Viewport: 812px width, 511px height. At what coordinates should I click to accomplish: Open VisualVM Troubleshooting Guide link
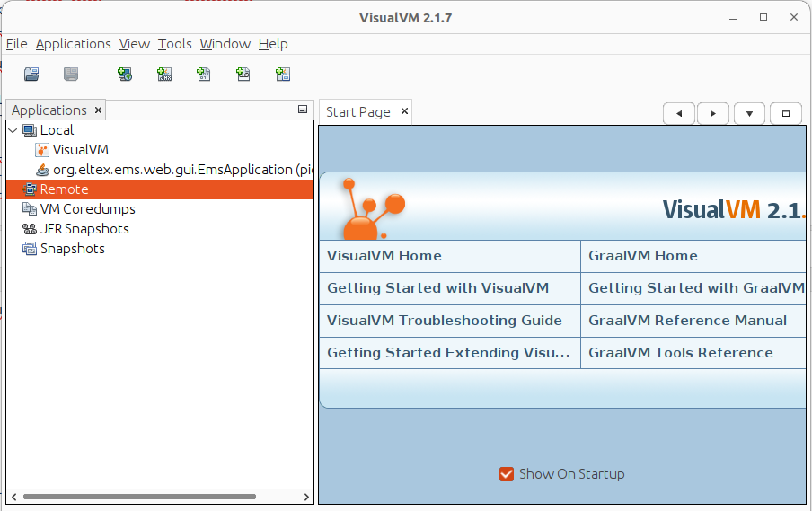(445, 321)
